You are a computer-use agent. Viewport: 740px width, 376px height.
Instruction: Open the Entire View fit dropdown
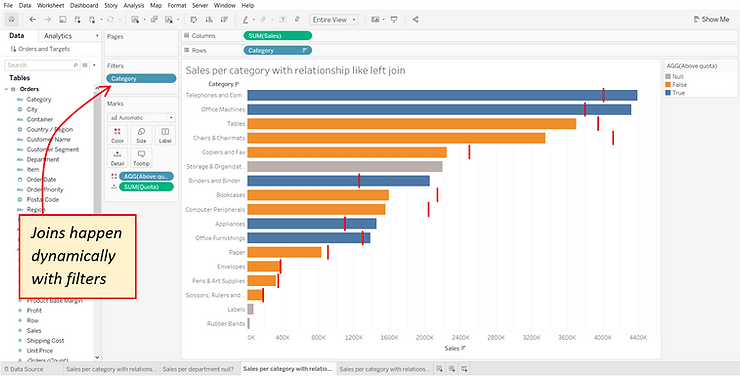coord(334,19)
